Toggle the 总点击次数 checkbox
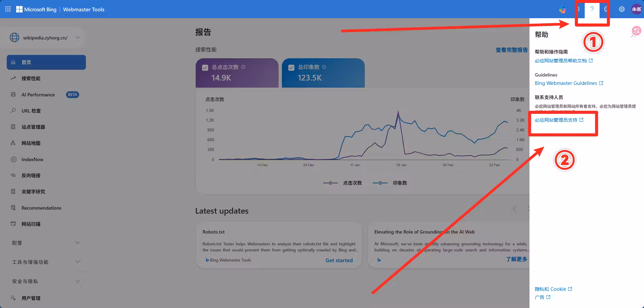This screenshot has width=644, height=308. pos(205,68)
